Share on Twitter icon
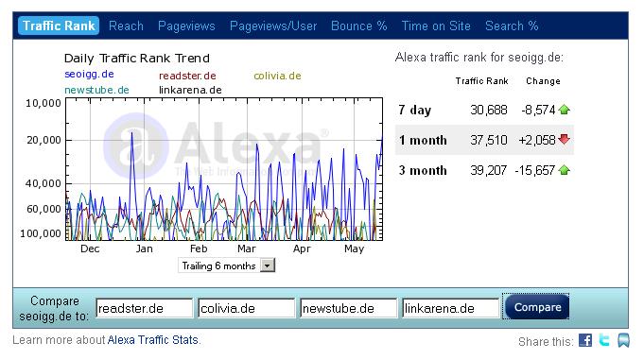 point(604,340)
